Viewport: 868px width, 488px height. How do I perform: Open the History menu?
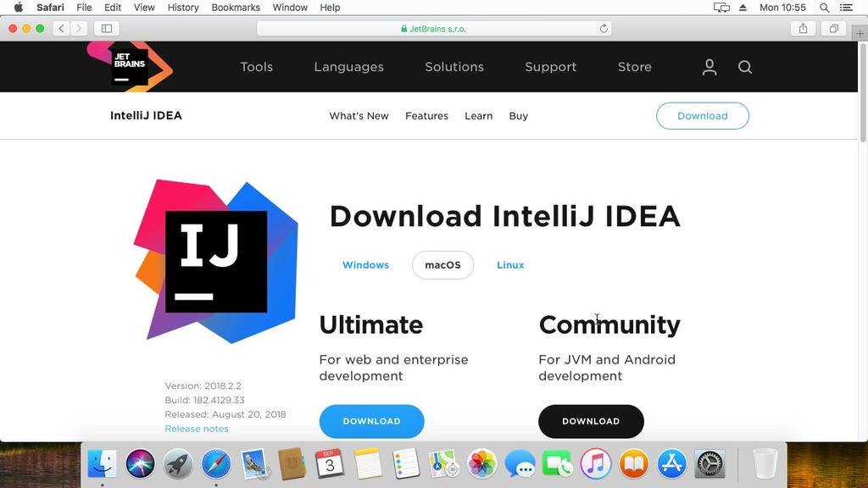click(183, 7)
